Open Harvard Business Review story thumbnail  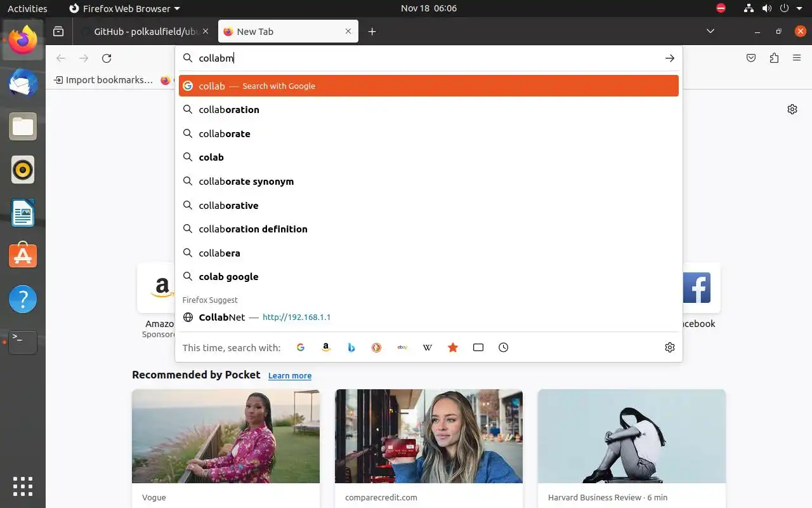(x=632, y=436)
